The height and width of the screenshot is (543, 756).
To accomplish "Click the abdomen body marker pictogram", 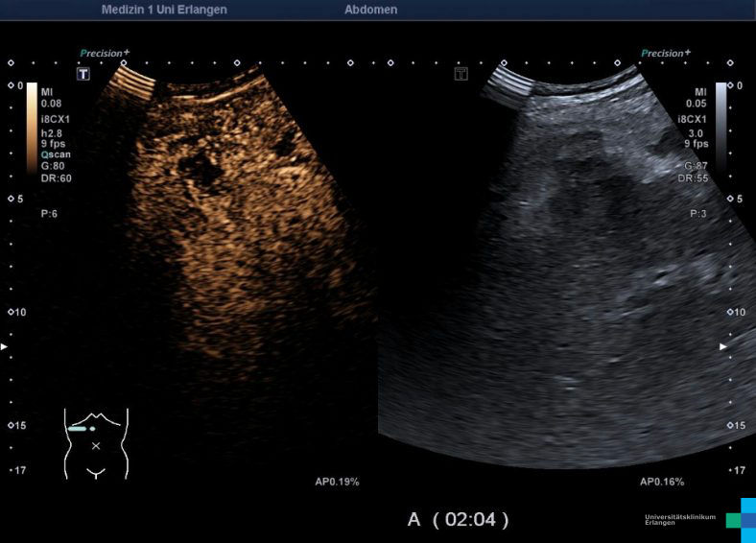I will click(x=96, y=443).
